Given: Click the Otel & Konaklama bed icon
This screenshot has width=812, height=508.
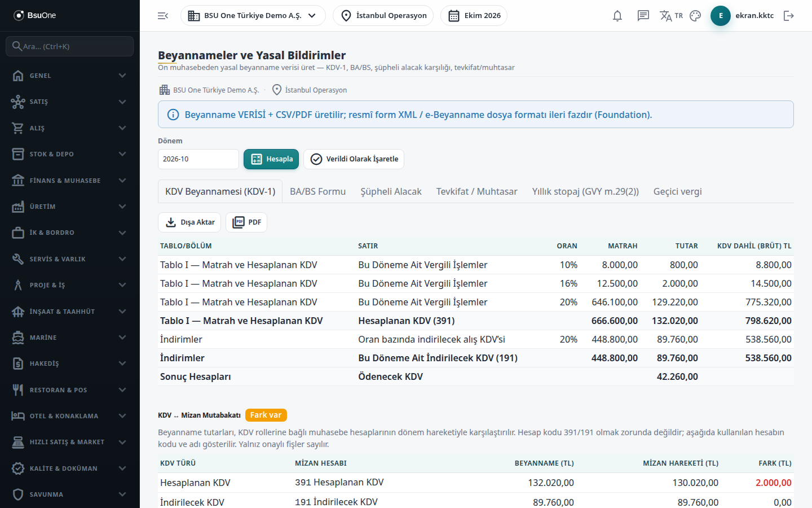Looking at the screenshot, I should coord(18,416).
